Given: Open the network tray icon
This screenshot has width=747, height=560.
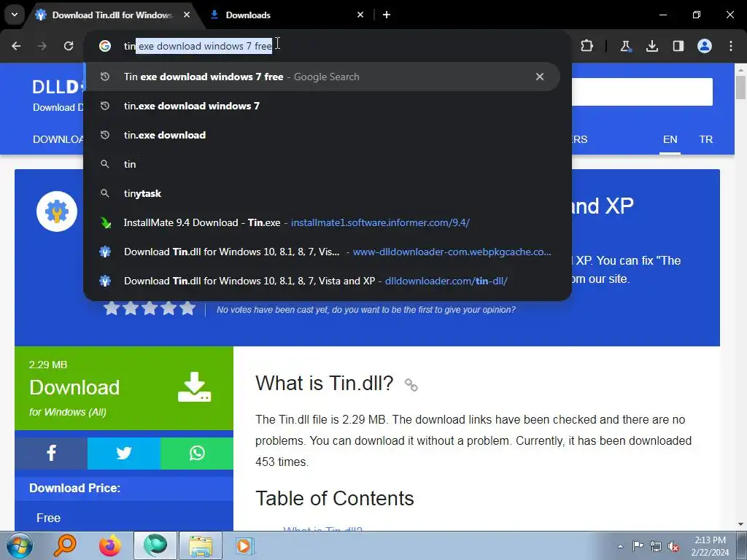Looking at the screenshot, I should click(656, 546).
